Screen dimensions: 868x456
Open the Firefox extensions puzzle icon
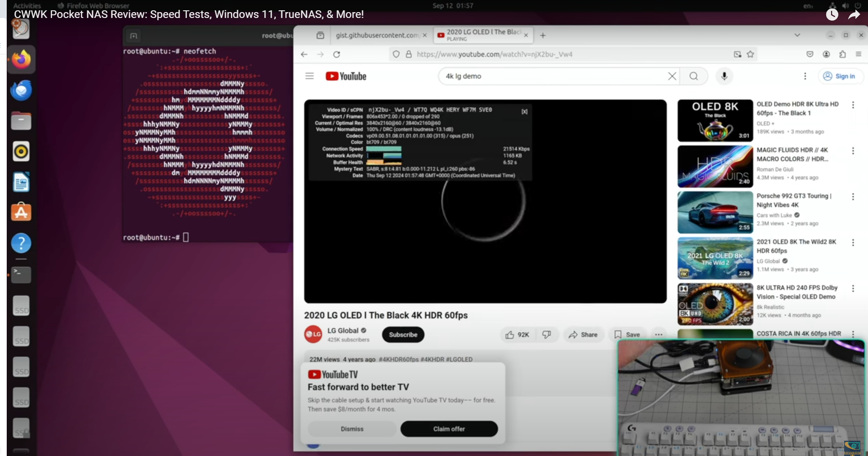(842, 54)
